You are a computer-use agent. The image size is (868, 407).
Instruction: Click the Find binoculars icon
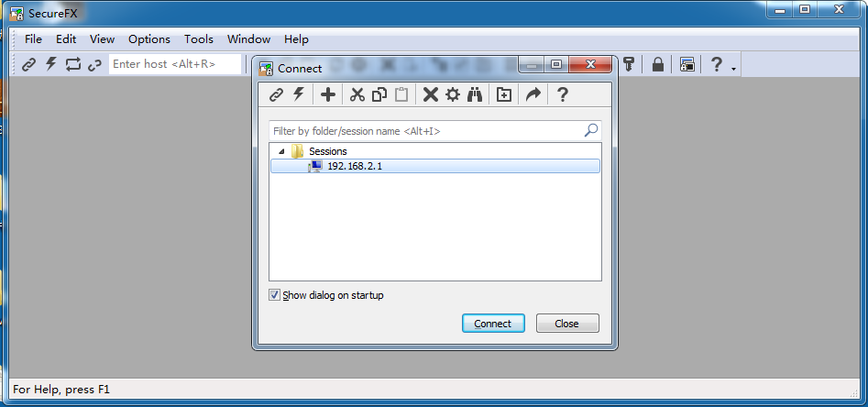pos(475,94)
